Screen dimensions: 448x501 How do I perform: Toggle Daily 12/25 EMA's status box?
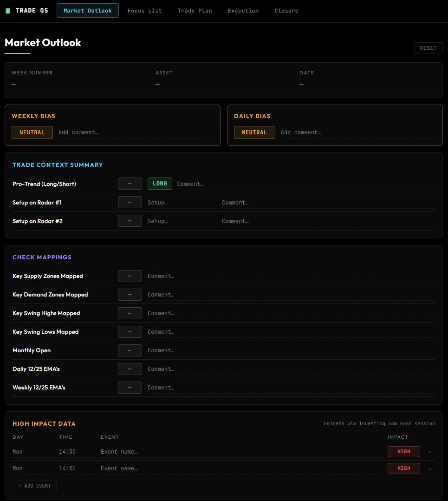tap(130, 369)
